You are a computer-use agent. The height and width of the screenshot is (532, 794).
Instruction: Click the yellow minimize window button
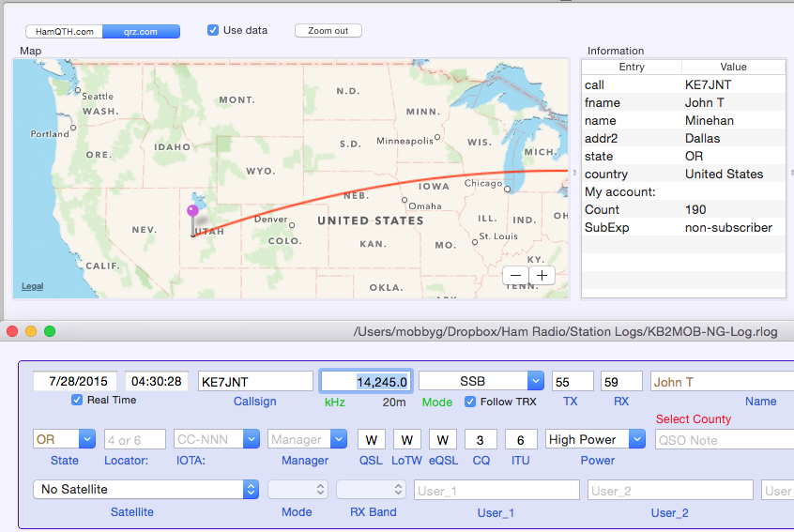pyautogui.click(x=31, y=331)
